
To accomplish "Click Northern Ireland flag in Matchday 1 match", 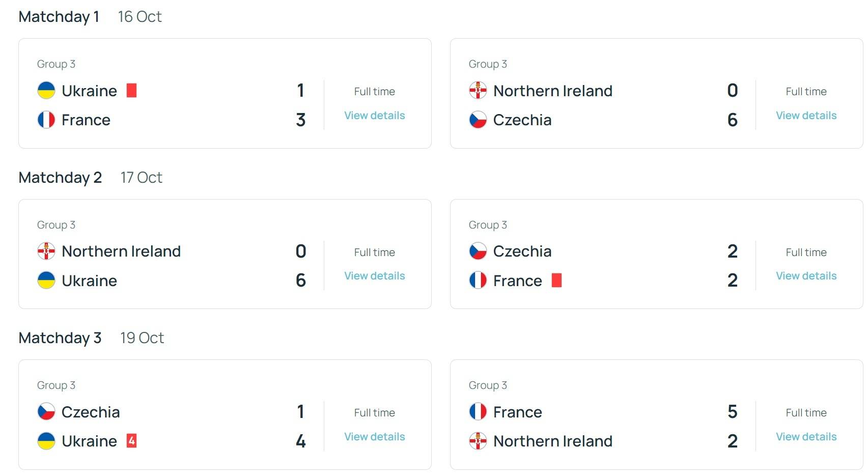I will tap(478, 91).
